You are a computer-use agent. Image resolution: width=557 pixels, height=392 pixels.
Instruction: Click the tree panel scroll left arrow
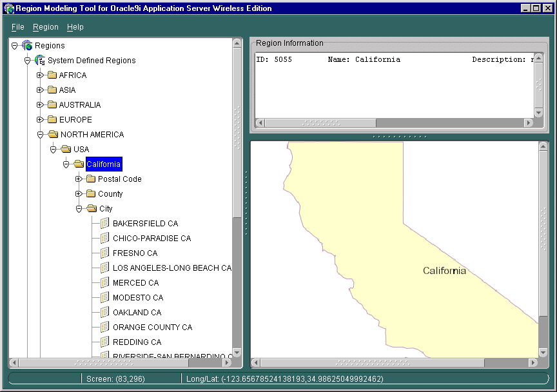tap(14, 363)
